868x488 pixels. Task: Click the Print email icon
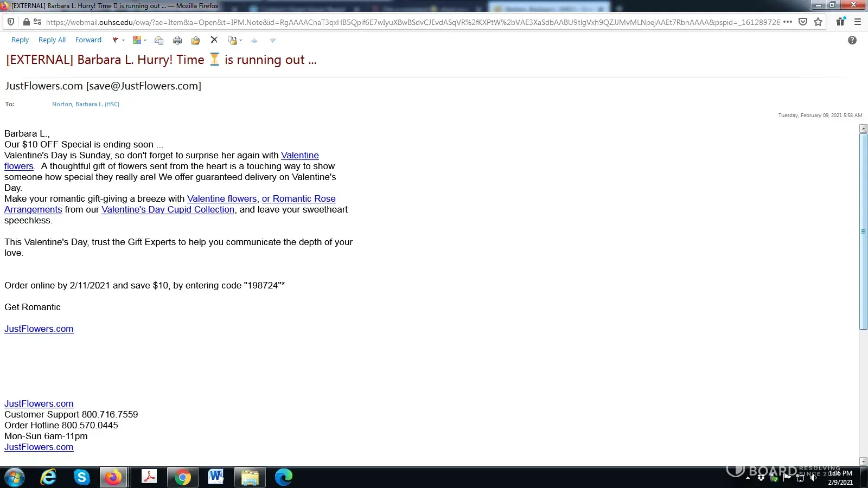pyautogui.click(x=177, y=40)
